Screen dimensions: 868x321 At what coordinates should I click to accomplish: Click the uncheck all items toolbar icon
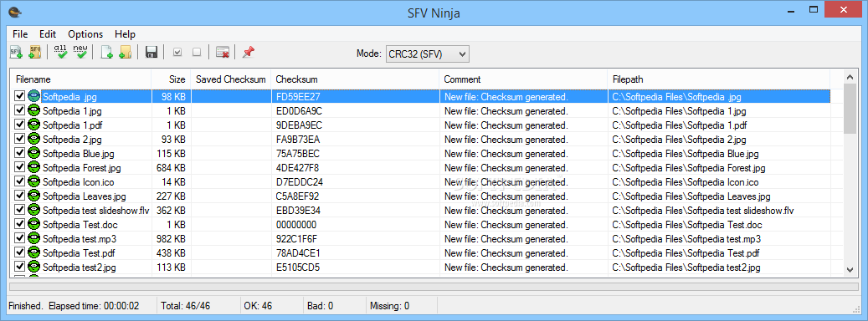click(197, 53)
